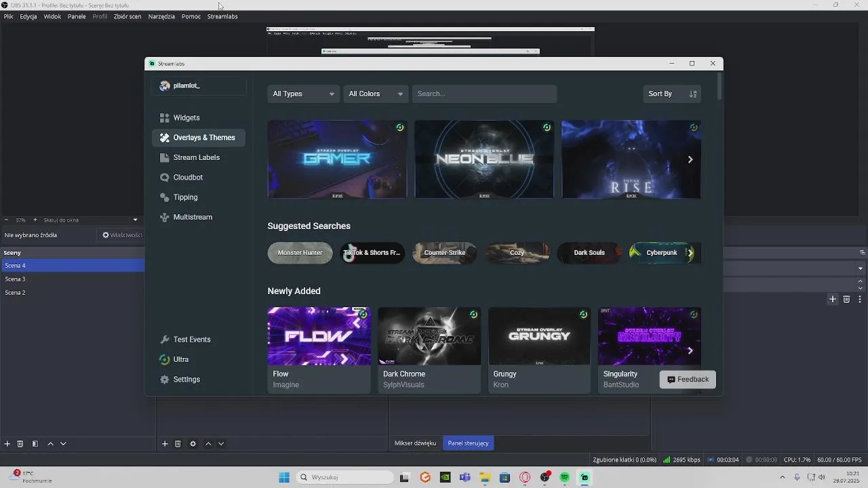Zoom out preview with minus icon
The width and height of the screenshot is (868, 488).
click(x=6, y=220)
